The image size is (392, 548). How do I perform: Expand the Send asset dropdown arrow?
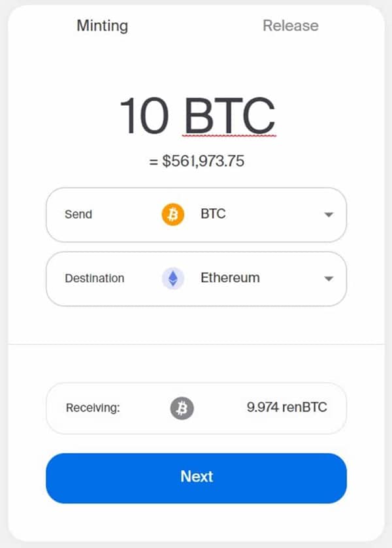coord(329,215)
